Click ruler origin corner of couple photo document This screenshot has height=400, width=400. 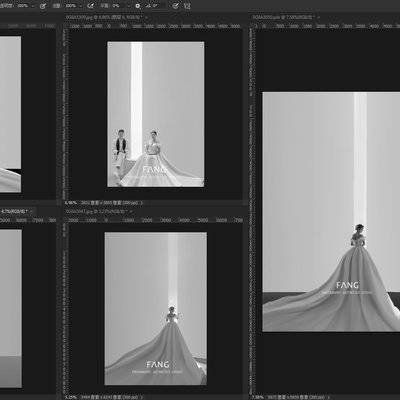click(x=66, y=26)
